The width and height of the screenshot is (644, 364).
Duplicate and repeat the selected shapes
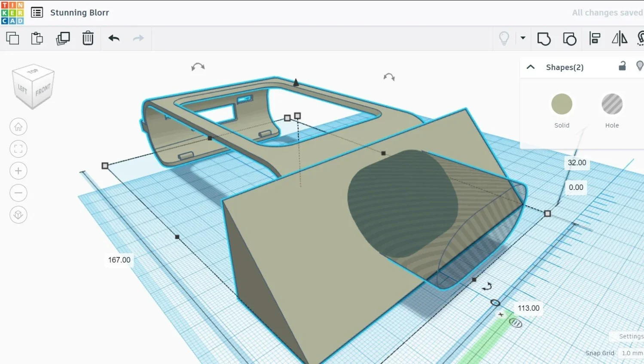coord(63,38)
